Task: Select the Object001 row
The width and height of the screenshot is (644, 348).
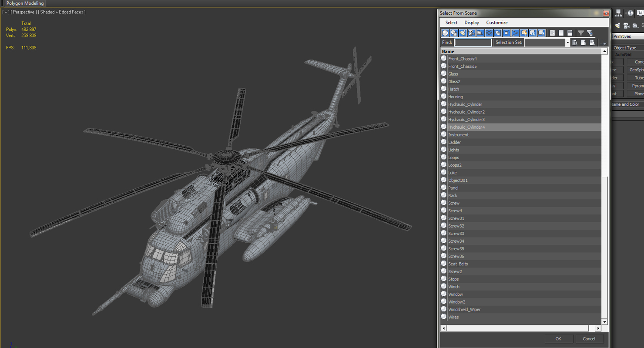Action: pos(521,180)
